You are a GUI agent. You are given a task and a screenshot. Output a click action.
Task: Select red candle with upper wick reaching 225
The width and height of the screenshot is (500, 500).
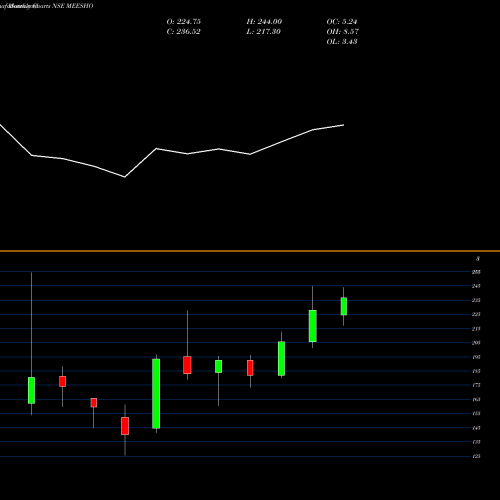click(187, 365)
